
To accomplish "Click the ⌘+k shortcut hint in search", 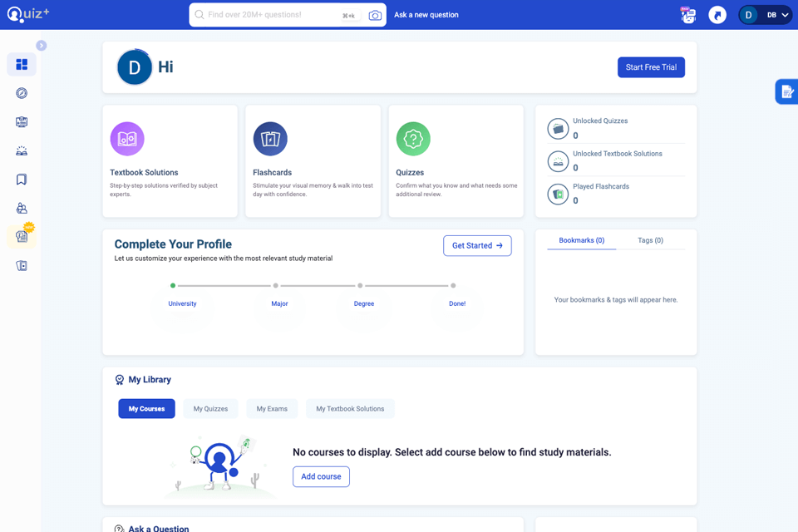I will coord(348,16).
